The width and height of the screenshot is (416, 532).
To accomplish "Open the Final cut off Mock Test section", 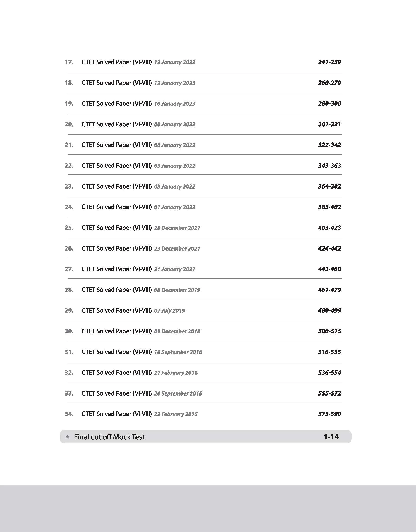I will coord(109,437).
